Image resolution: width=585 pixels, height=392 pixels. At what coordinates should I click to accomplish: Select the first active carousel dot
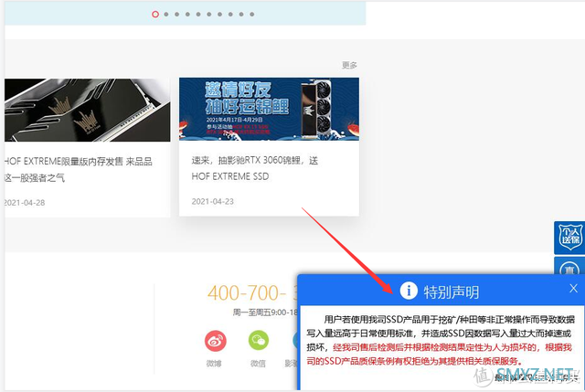point(155,15)
